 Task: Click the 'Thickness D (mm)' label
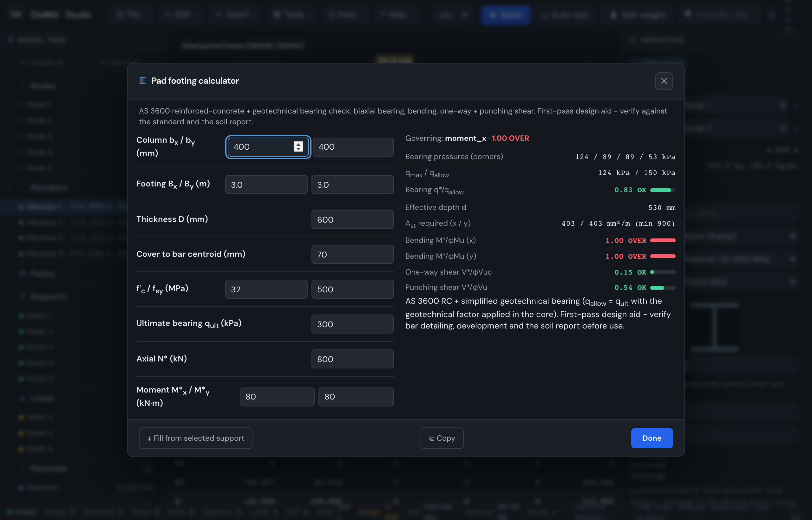[x=172, y=219]
